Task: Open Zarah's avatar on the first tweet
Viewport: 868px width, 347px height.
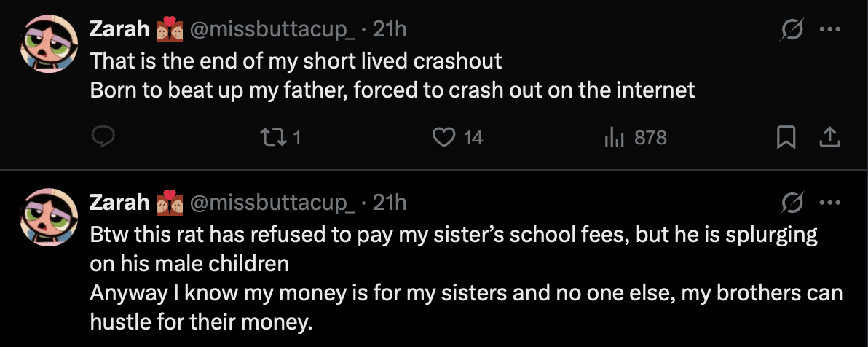Action: tap(49, 44)
